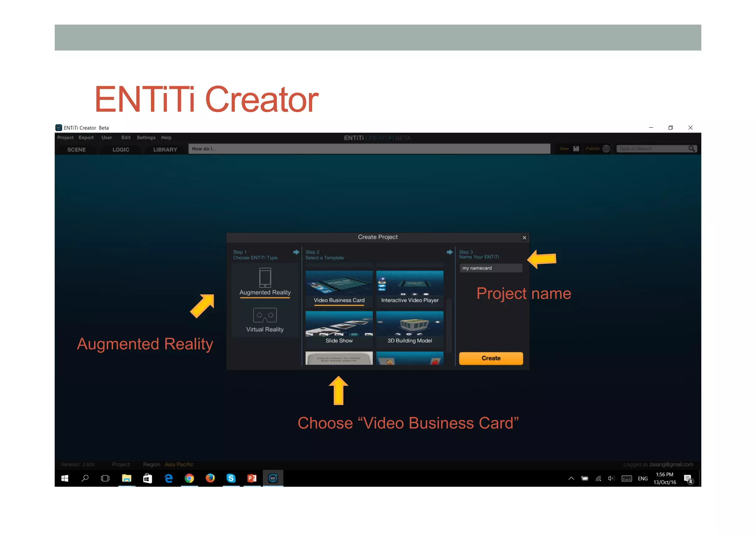
Task: Click the Wi-Fi network tray icon
Action: point(598,479)
